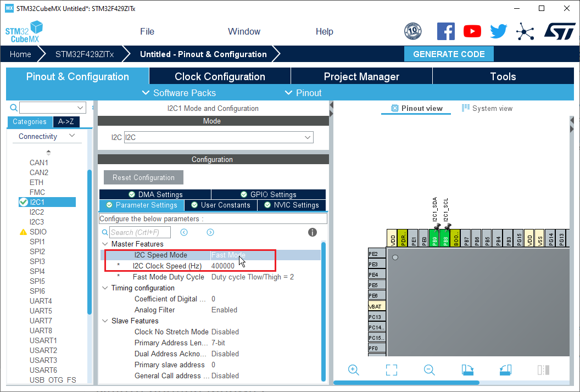This screenshot has width=580, height=392.
Task: Open the Twitter link icon
Action: tap(499, 31)
